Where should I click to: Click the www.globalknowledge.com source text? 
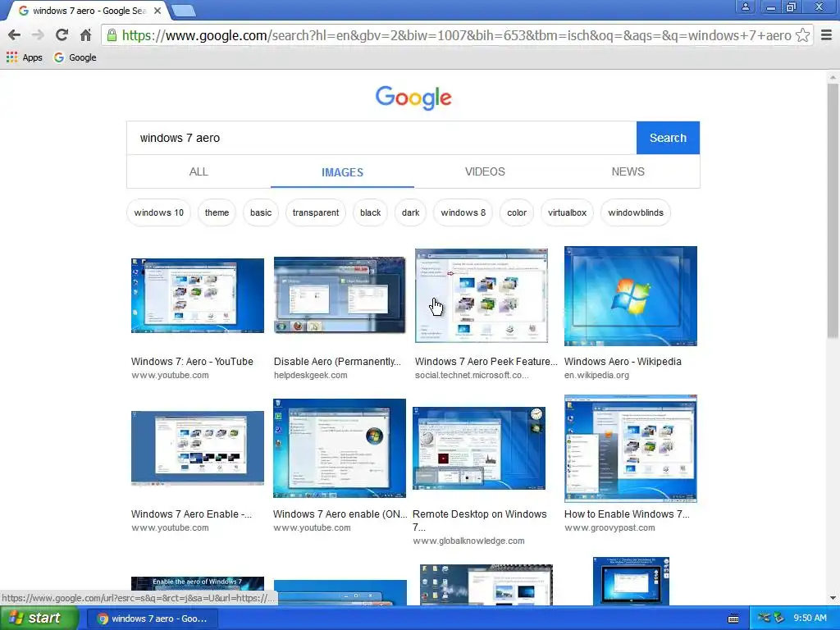(x=468, y=541)
